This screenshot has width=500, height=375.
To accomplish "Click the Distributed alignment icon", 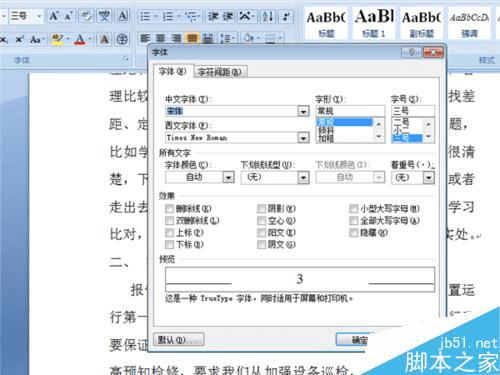I will 208,39.
